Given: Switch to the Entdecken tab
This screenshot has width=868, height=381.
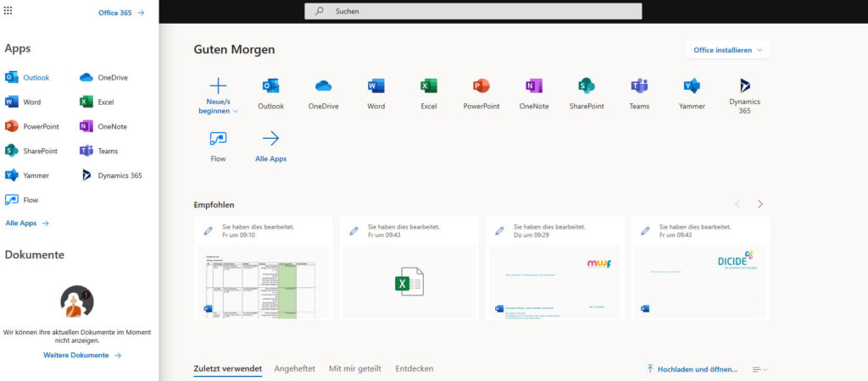Looking at the screenshot, I should click(414, 369).
